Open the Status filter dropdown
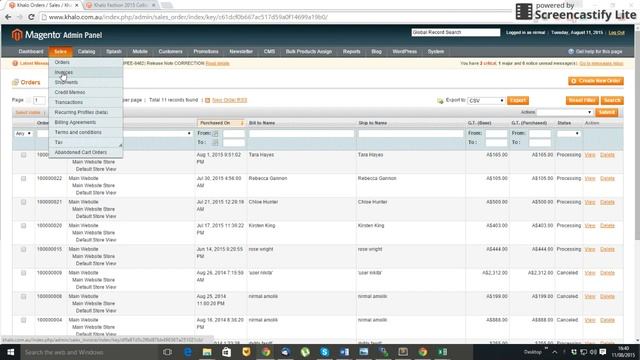This screenshot has height=360, width=640. click(568, 133)
